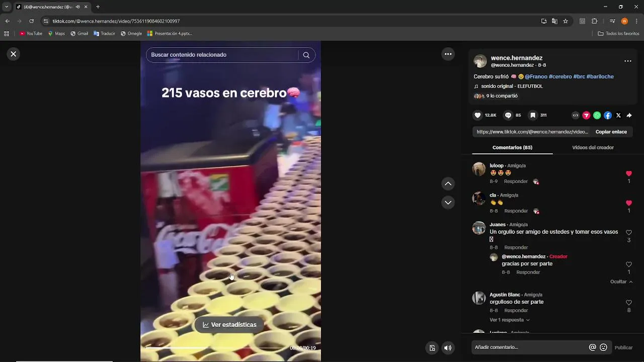The height and width of the screenshot is (362, 644).
Task: Open wence.hernandez profile avatar
Action: (x=480, y=61)
